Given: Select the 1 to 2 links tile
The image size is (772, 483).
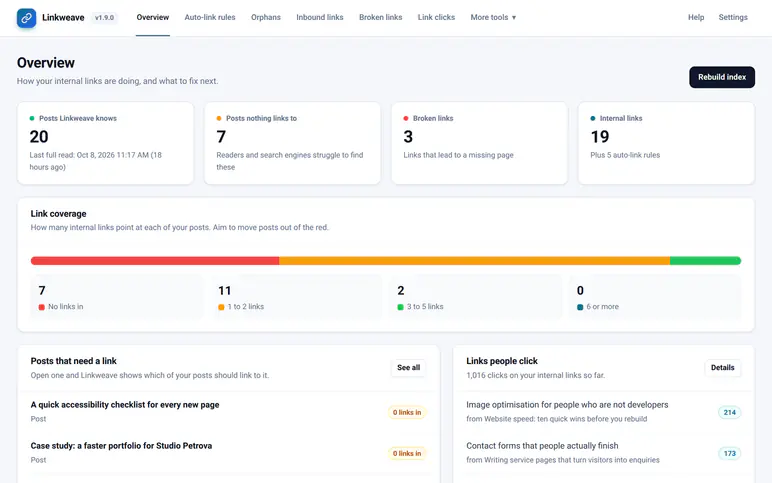Looking at the screenshot, I should click(x=296, y=297).
